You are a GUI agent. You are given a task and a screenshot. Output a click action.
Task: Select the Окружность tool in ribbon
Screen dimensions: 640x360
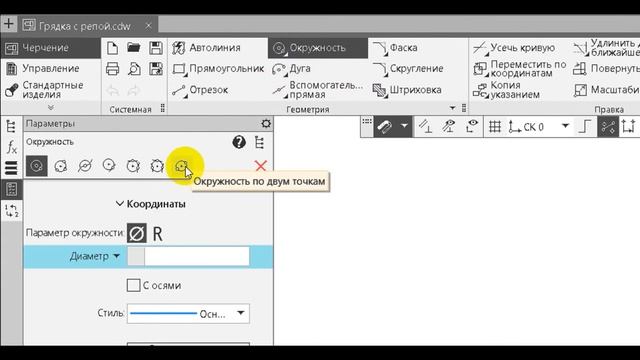click(x=318, y=48)
